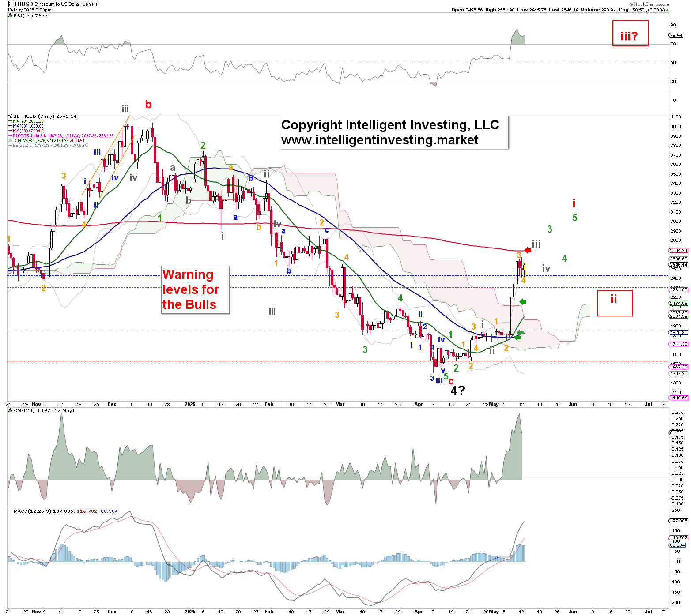Viewport: 691px width, 616px height.
Task: Click the 116.702 MACD signal value tag
Action: point(679,537)
